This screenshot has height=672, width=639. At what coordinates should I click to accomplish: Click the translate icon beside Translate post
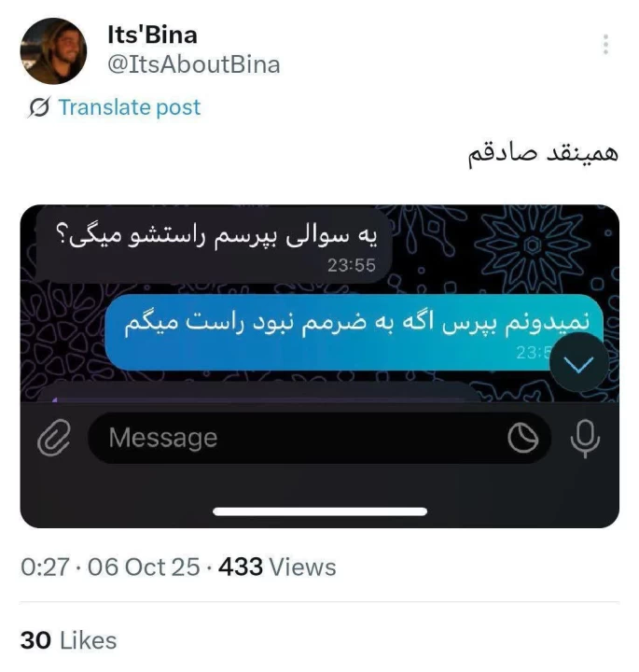[x=38, y=107]
